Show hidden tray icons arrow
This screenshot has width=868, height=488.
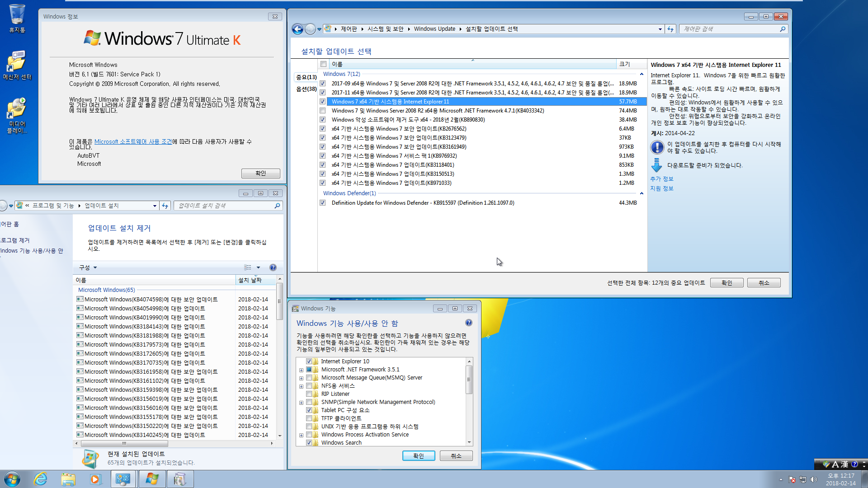click(x=781, y=479)
